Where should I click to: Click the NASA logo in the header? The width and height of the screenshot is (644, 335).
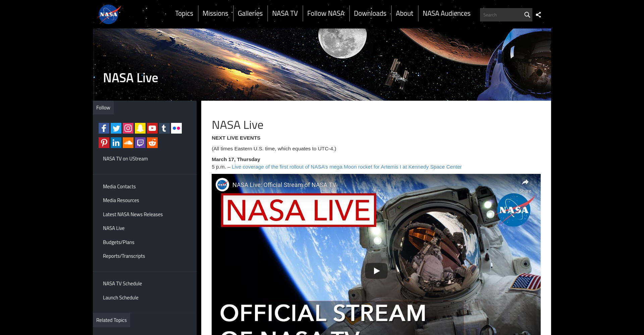click(x=109, y=14)
